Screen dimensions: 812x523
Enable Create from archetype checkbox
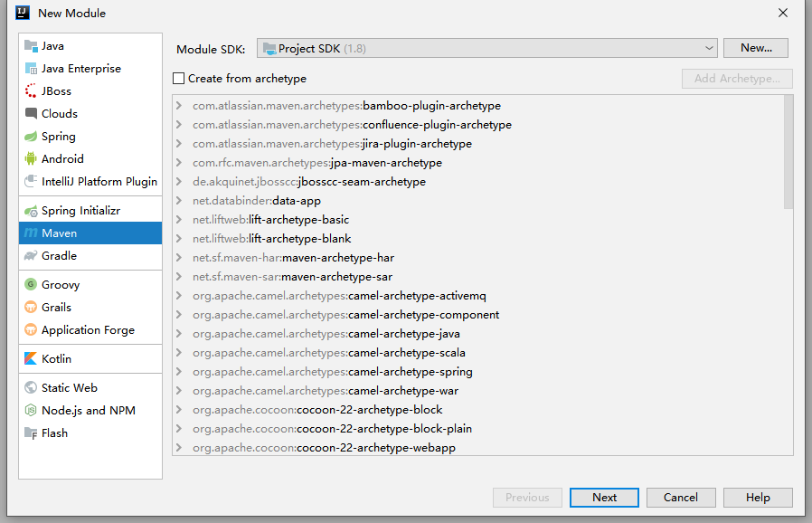pos(179,78)
